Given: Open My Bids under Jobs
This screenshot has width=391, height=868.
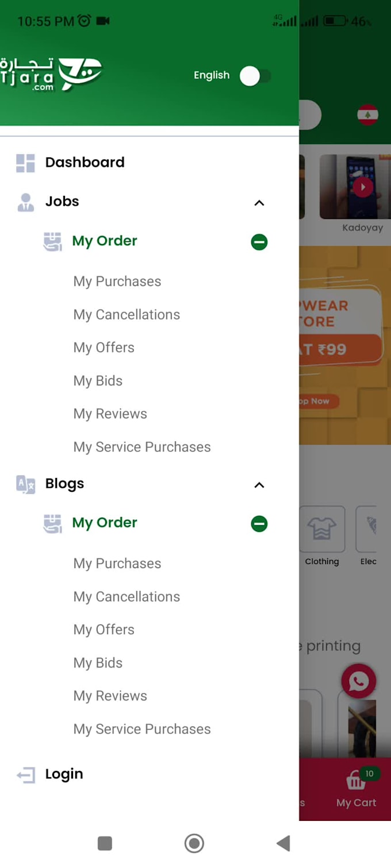Looking at the screenshot, I should [98, 381].
